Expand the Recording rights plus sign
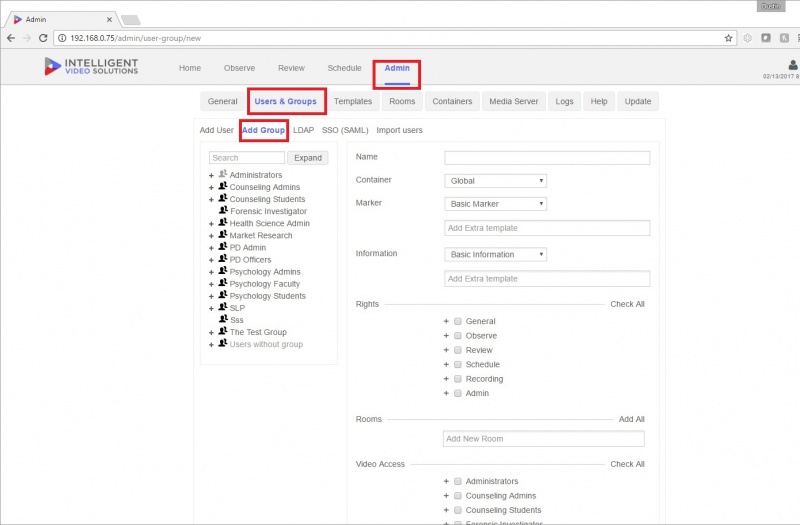The width and height of the screenshot is (800, 525). (446, 379)
